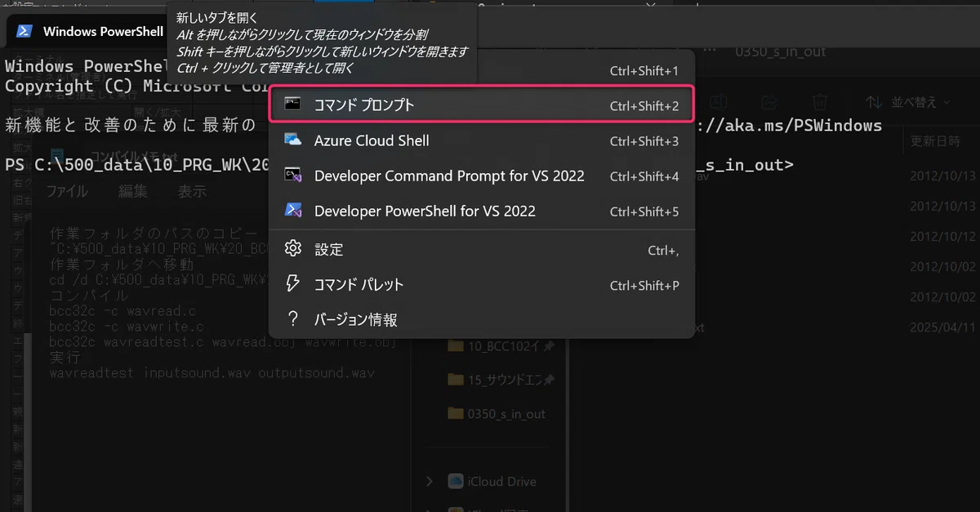Image resolution: width=980 pixels, height=512 pixels.
Task: Open the 表示 menu in Notepad
Action: [192, 191]
